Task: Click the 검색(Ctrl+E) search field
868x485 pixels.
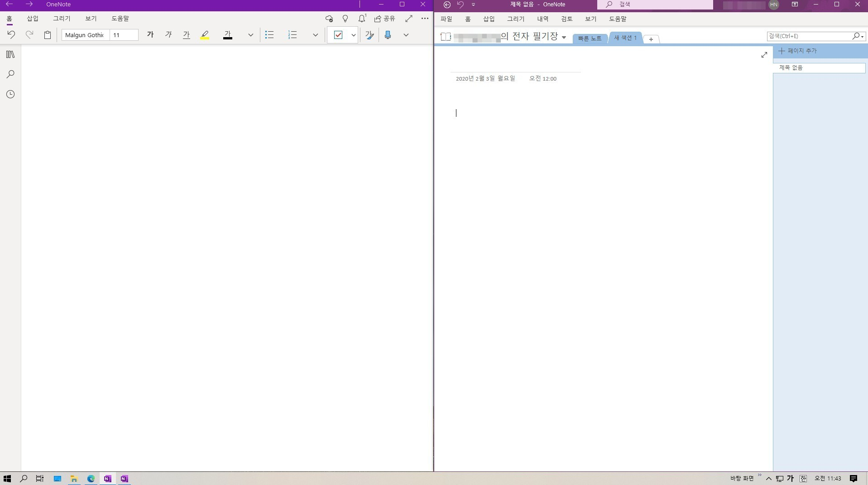Action: click(x=809, y=36)
